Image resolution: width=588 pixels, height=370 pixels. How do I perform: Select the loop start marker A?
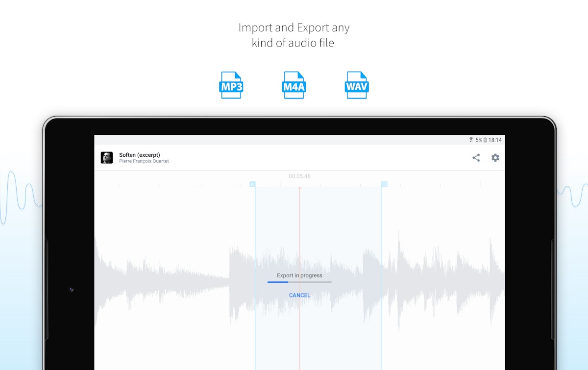pyautogui.click(x=252, y=184)
